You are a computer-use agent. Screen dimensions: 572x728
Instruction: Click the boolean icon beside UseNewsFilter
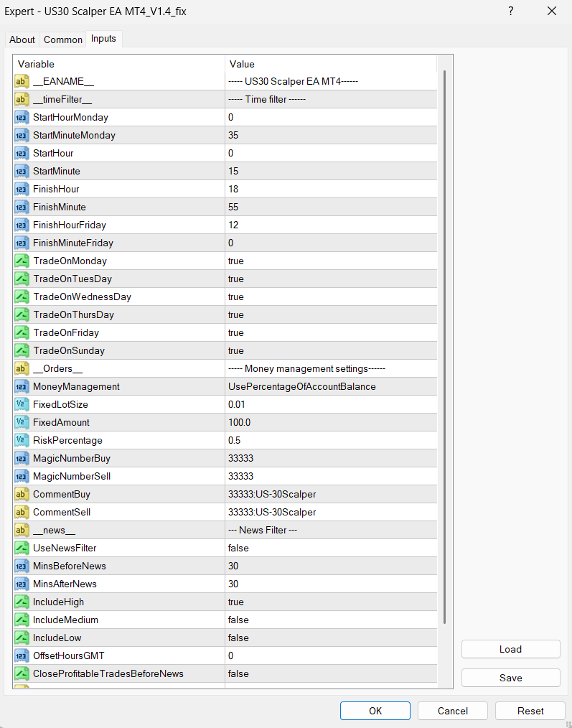click(22, 548)
